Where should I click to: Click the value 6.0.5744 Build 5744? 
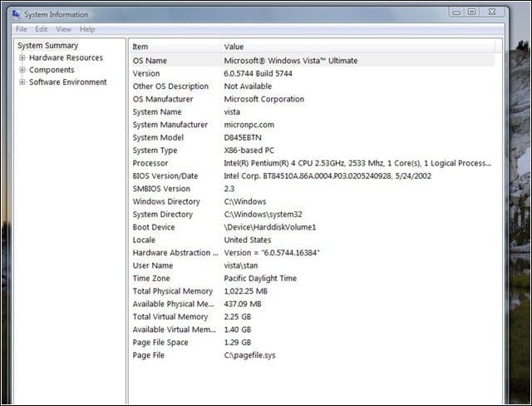(258, 74)
